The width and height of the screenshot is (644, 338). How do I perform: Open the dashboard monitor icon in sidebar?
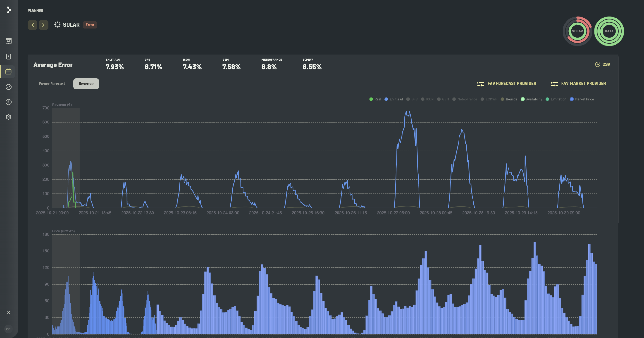(9, 41)
